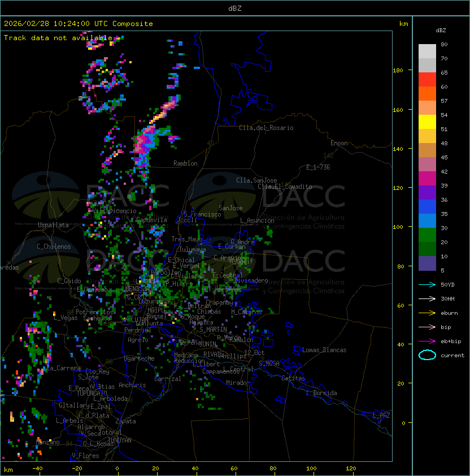The height and width of the screenshot is (476, 470).
Task: Click the '2026/02/28 10:24:00 UTC Composite' timestamp
Action: coord(79,24)
